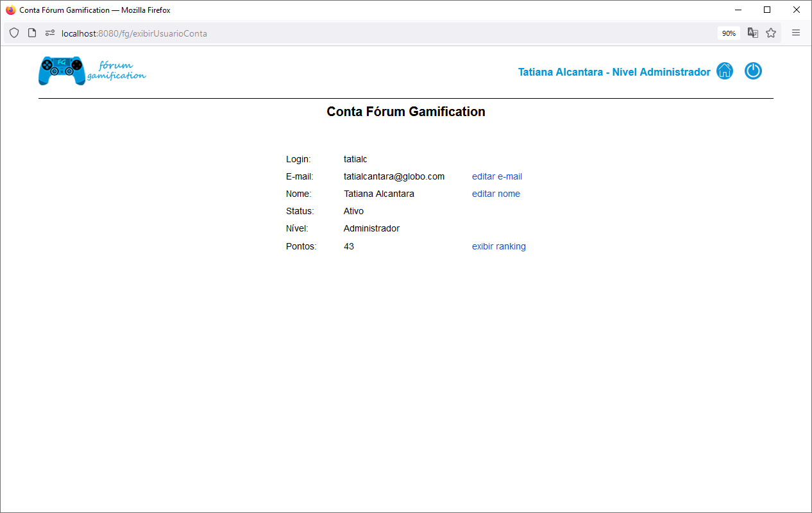Click the Conta Fórum Gamification heading
The image size is (812, 513).
click(406, 112)
